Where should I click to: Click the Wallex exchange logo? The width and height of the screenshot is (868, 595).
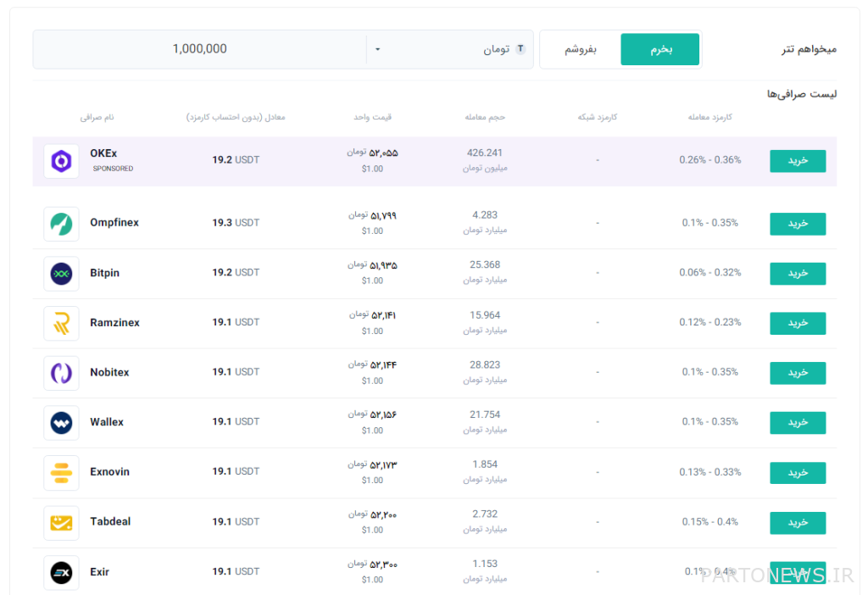coord(61,423)
